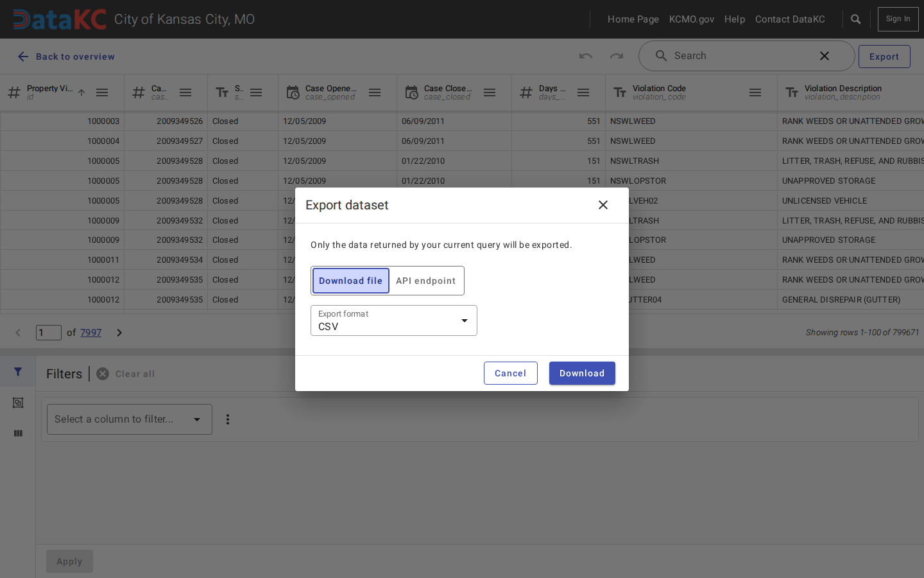Open Case Opened column menu
The image size is (924, 578).
coord(375,92)
